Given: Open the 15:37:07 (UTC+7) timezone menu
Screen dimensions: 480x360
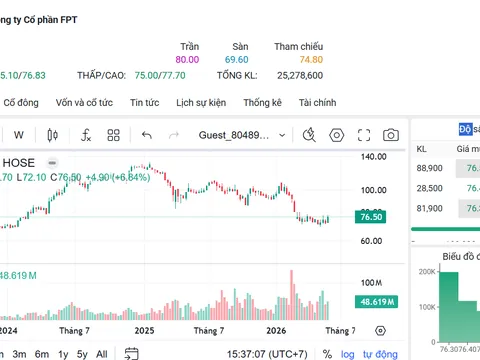Looking at the screenshot, I should tap(267, 354).
